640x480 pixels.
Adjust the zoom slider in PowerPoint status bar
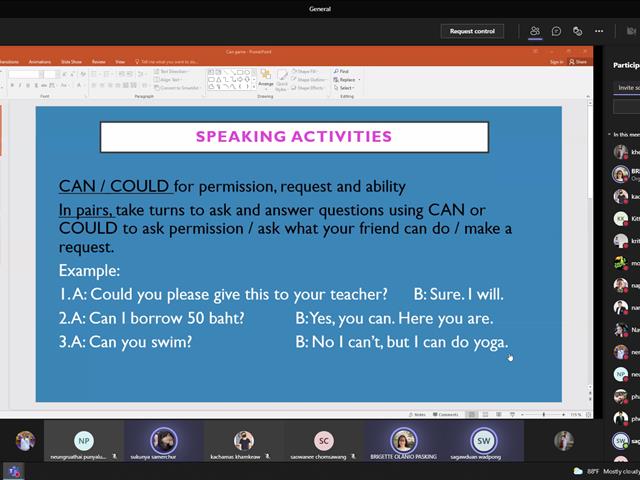point(543,414)
